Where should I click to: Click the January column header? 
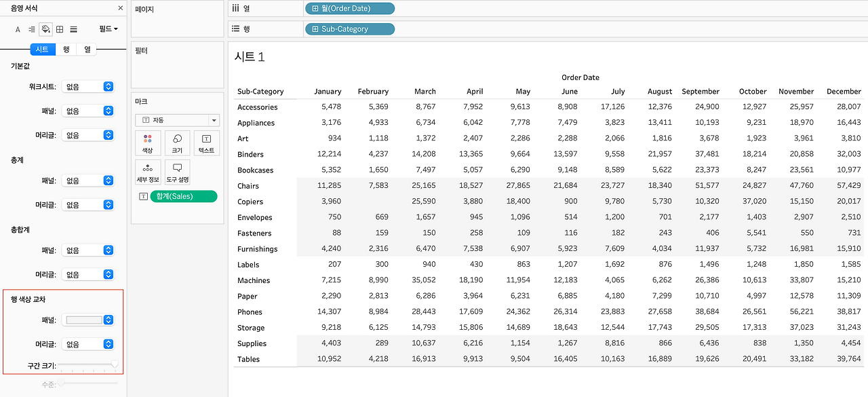(328, 92)
